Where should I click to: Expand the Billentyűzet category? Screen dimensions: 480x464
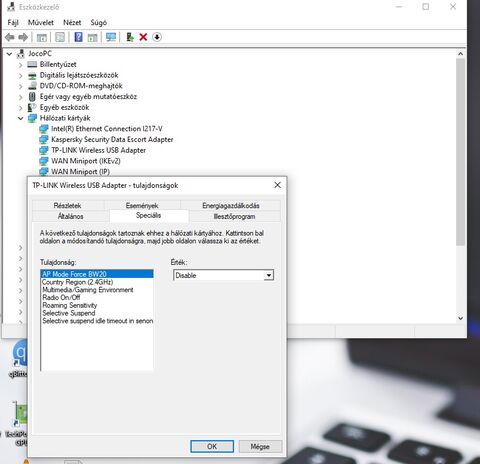coord(21,65)
